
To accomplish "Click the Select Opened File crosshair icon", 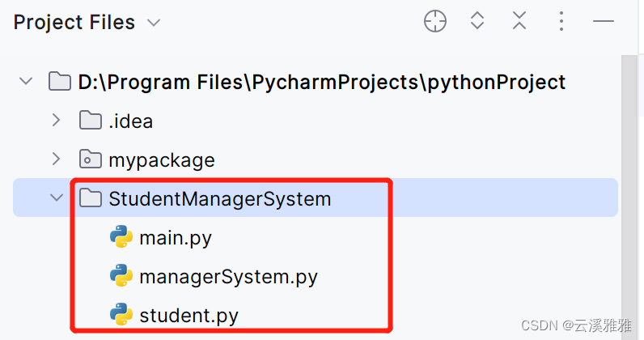I will click(435, 22).
